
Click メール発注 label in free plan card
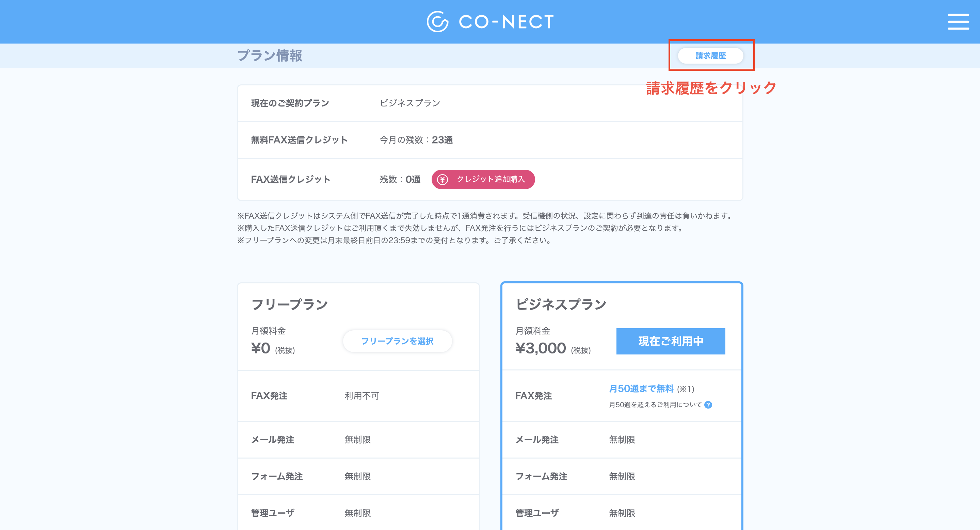click(272, 440)
